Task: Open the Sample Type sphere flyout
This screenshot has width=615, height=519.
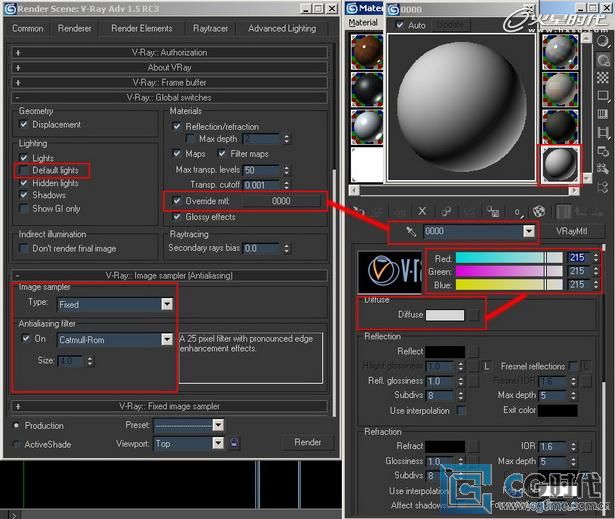Action: tap(602, 42)
